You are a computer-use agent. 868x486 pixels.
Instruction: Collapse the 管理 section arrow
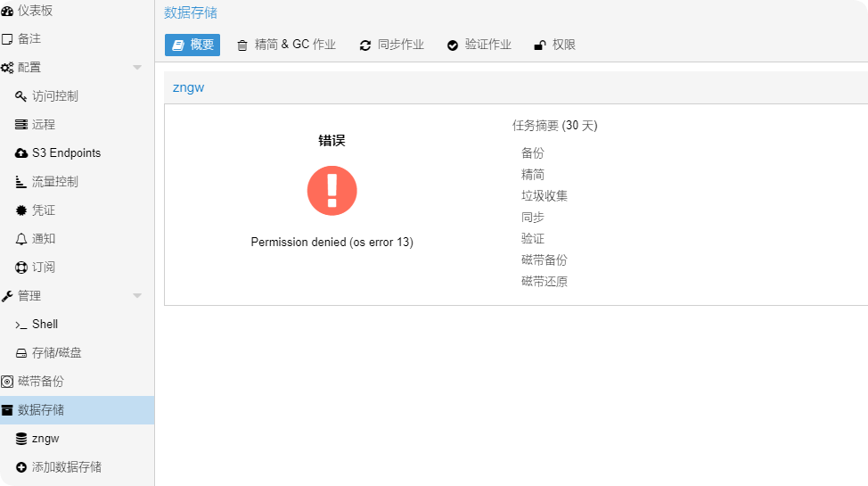pyautogui.click(x=137, y=296)
